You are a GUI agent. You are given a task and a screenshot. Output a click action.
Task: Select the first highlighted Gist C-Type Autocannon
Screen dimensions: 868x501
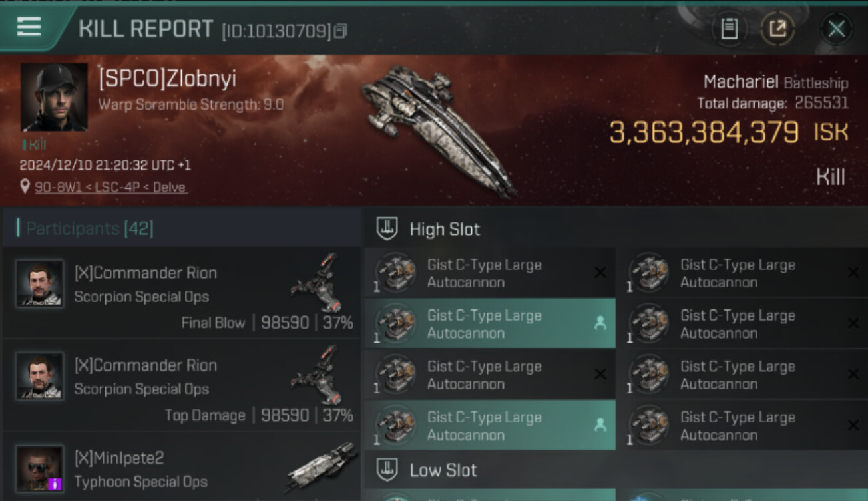click(489, 323)
